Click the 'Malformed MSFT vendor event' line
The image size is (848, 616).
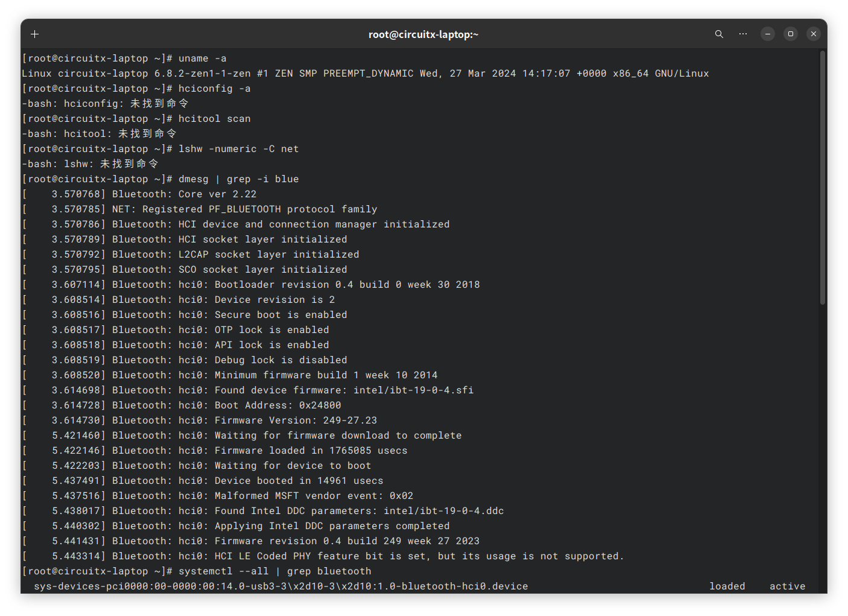click(x=314, y=496)
